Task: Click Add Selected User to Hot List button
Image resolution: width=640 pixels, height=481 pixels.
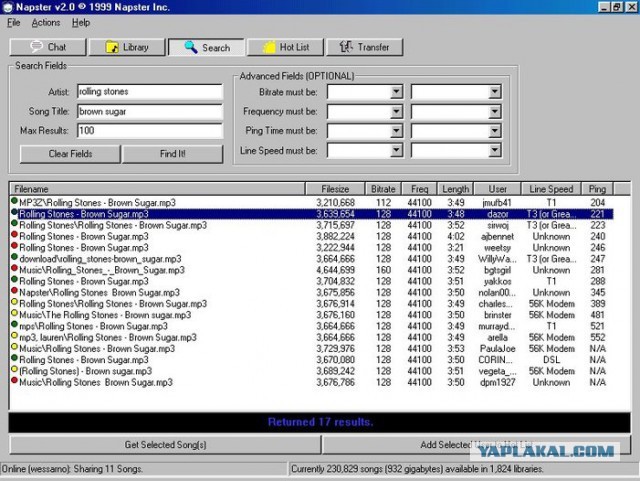Action: pyautogui.click(x=476, y=445)
